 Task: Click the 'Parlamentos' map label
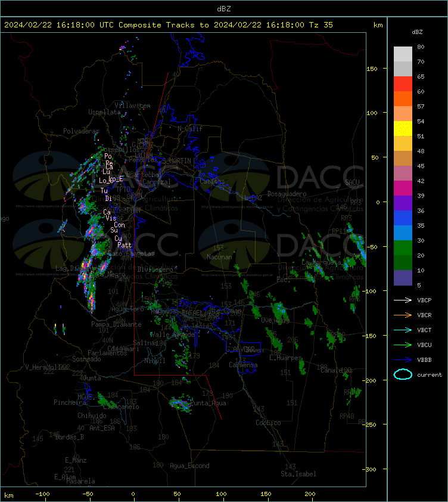[x=107, y=353]
